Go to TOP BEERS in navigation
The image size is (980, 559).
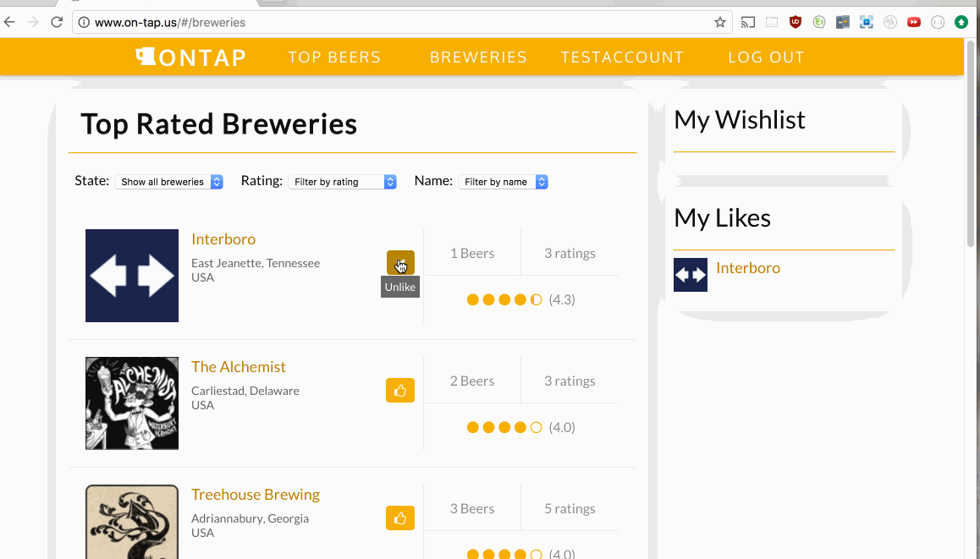pos(334,58)
